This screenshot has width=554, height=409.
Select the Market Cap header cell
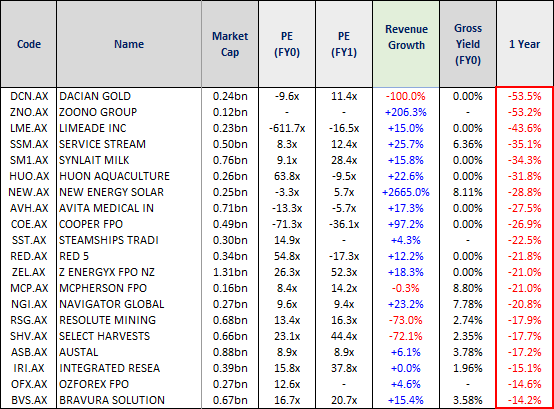pyautogui.click(x=230, y=44)
